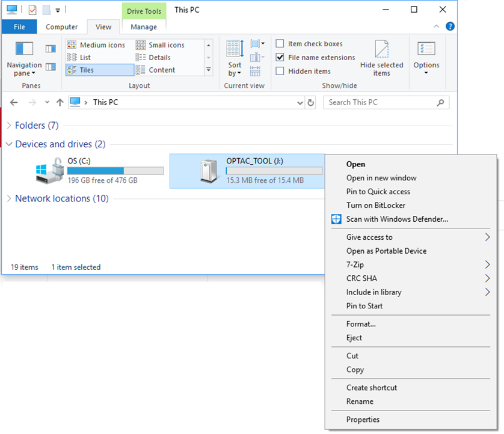Click the Add columns icon
Viewport: 504px width, 434px height.
[257, 58]
